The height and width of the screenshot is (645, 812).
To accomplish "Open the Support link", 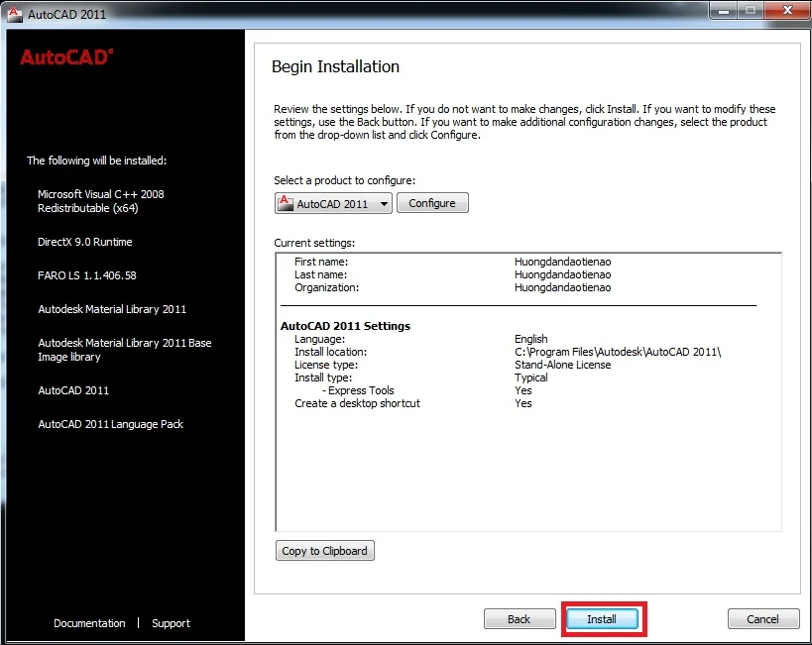I will (x=171, y=623).
